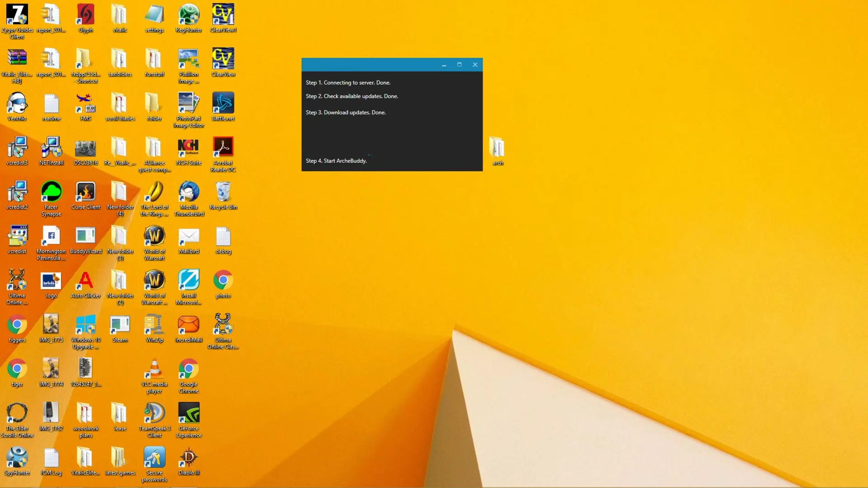The image size is (868, 488).
Task: Open the ICM Log file
Action: 51,458
